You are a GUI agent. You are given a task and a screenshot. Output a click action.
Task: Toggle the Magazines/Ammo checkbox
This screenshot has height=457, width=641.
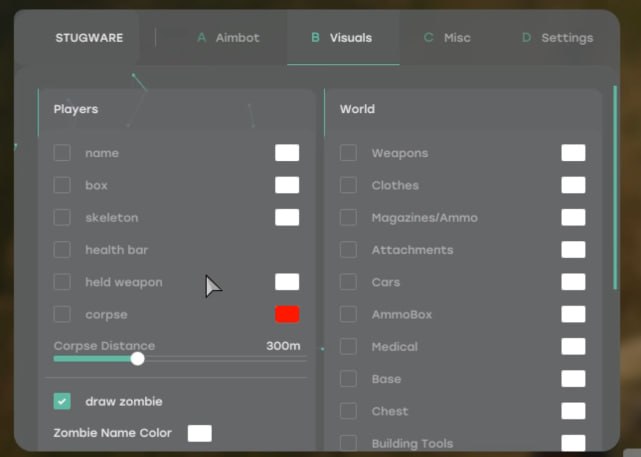click(x=348, y=217)
